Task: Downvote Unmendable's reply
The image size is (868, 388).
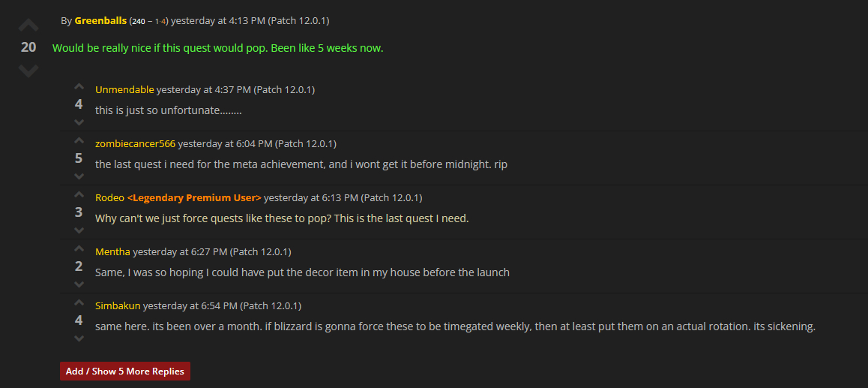Action: coord(79,122)
